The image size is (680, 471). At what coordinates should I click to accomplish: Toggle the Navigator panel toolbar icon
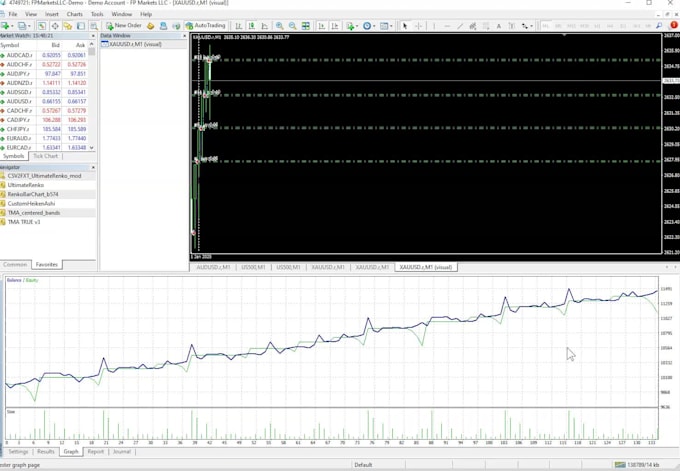(68, 26)
